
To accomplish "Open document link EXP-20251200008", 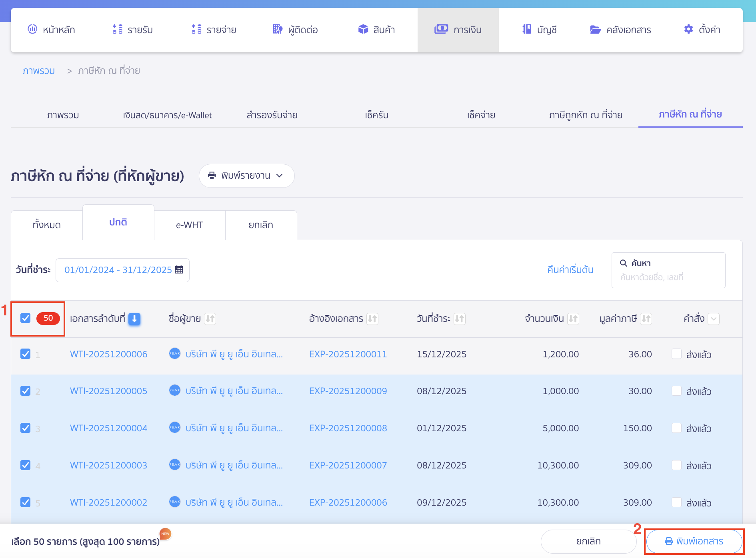I will pos(348,428).
